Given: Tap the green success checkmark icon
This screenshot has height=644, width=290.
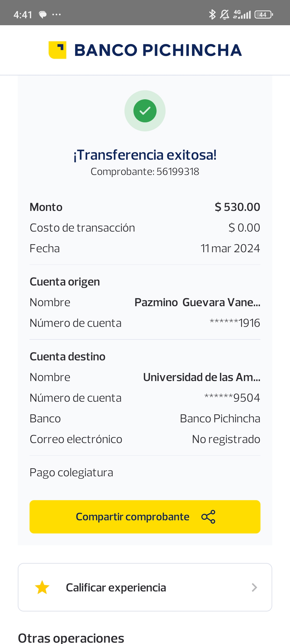Looking at the screenshot, I should 145,111.
